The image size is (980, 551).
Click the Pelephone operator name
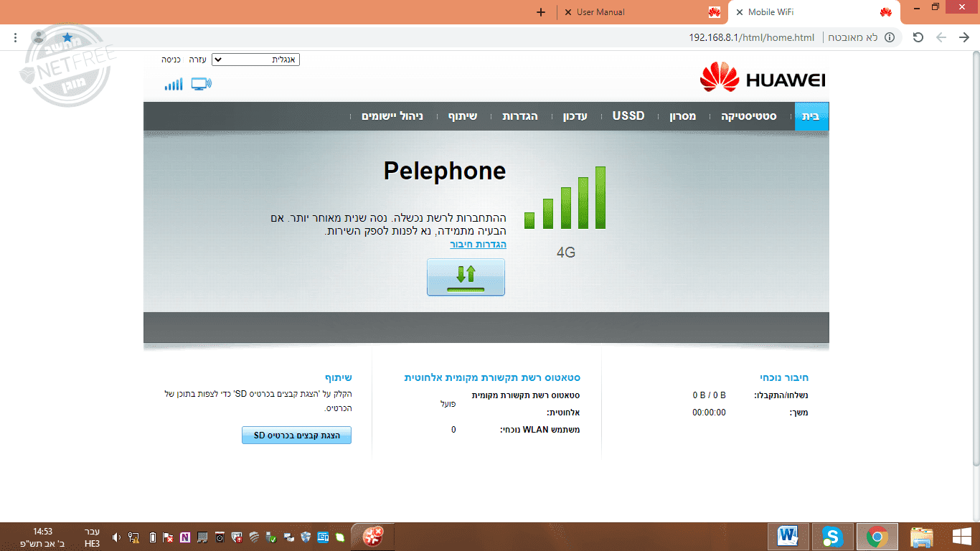pos(445,171)
